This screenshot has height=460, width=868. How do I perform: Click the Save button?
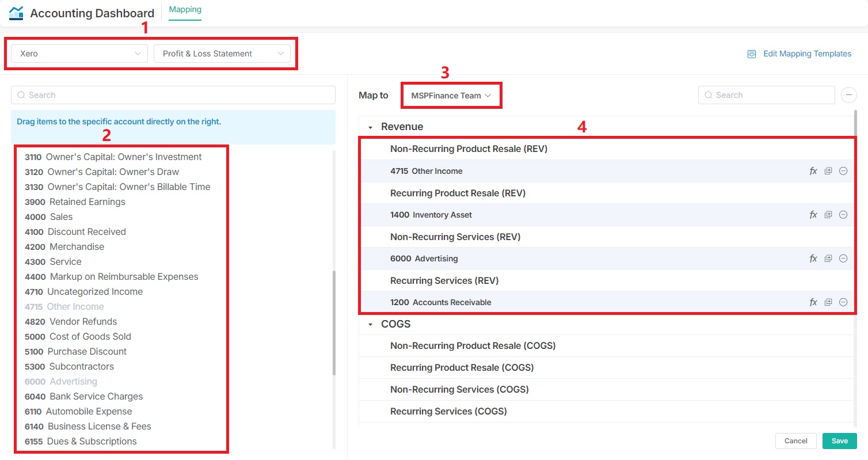pos(839,441)
